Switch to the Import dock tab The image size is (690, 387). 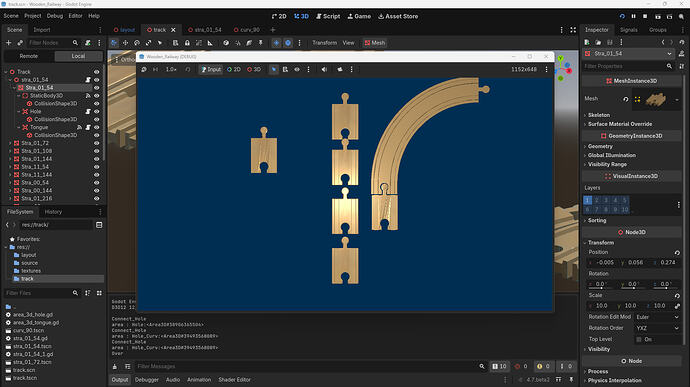(42, 30)
